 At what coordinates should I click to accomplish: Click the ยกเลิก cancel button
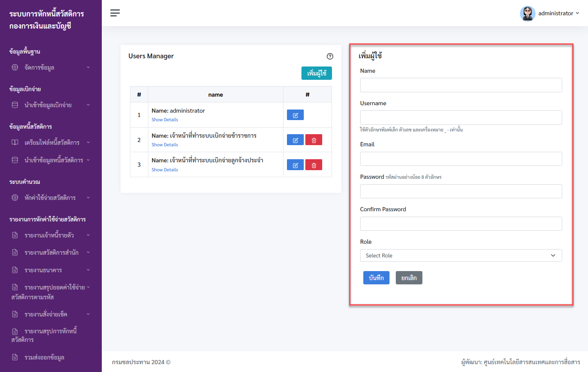pos(409,278)
